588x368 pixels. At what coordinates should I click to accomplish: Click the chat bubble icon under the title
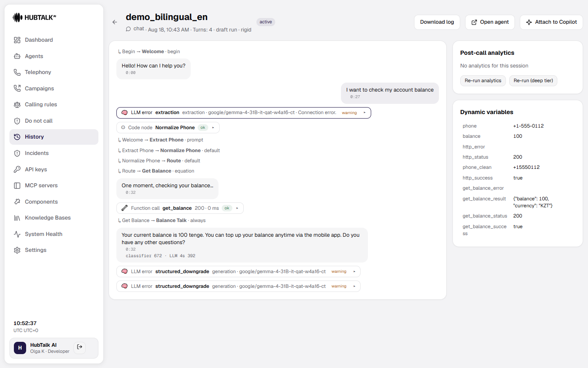tap(128, 29)
